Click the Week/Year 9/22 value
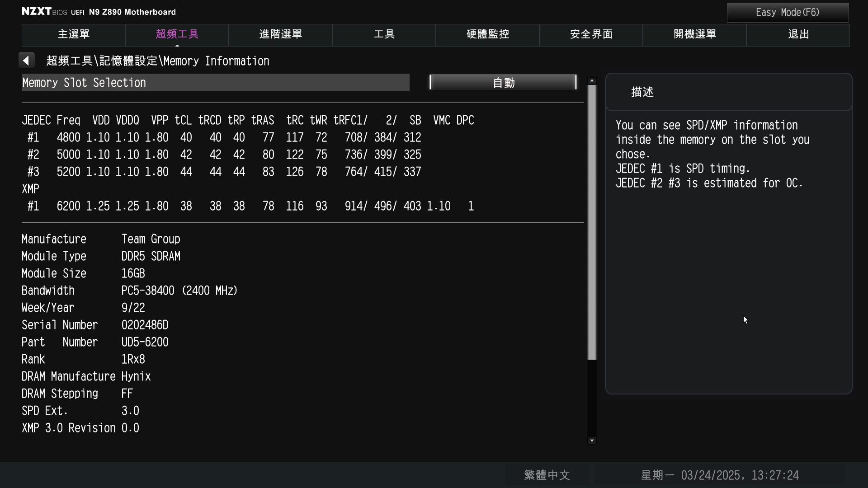Viewport: 868px width, 488px height. [133, 308]
